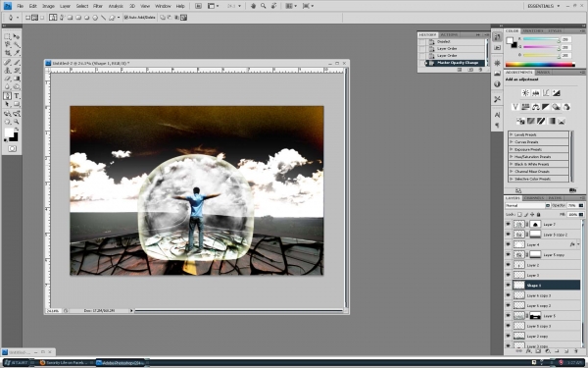The width and height of the screenshot is (588, 368).
Task: Select the Hand tool in toolbox
Action: coord(7,122)
